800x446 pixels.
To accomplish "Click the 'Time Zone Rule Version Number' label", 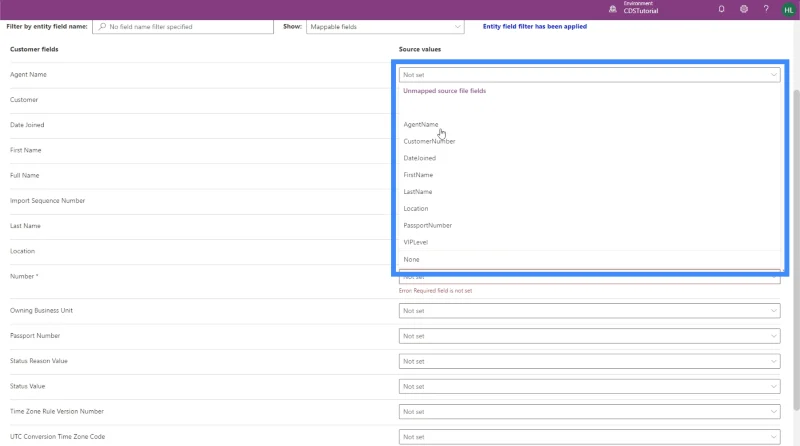I will (57, 412).
